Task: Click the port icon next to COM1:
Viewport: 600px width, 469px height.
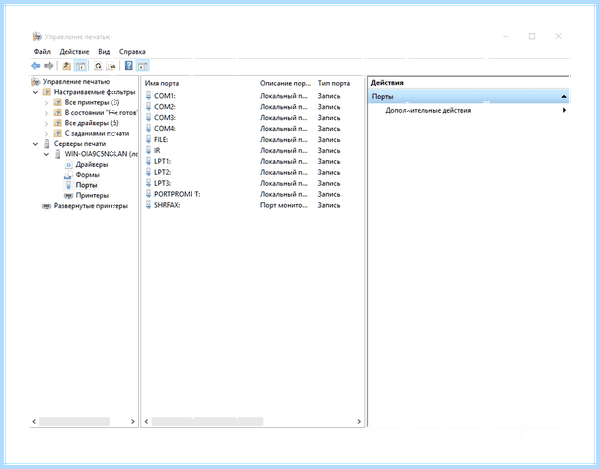Action: click(148, 96)
